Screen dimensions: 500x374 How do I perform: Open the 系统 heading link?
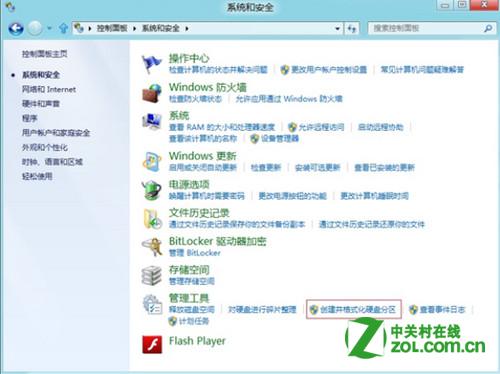pos(179,116)
